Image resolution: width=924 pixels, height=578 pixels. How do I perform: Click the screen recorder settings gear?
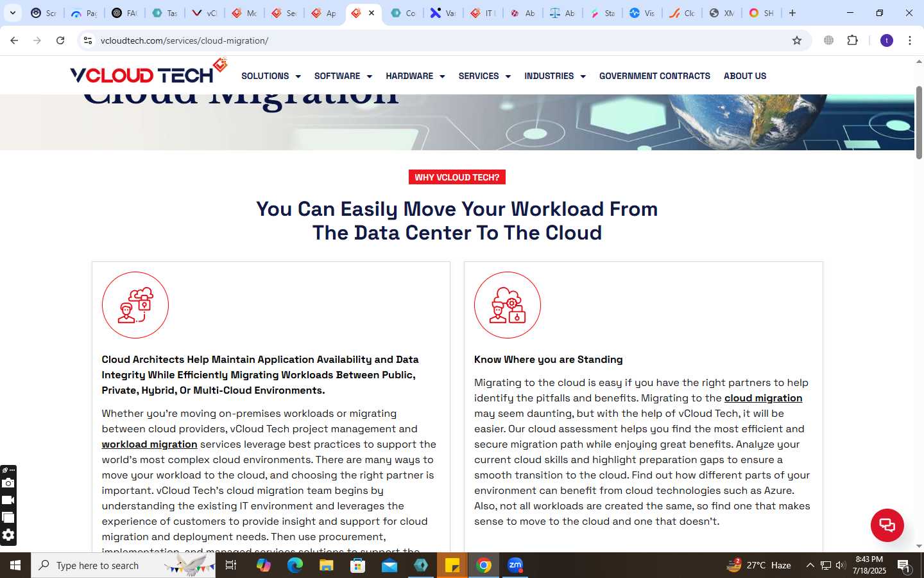pyautogui.click(x=8, y=535)
